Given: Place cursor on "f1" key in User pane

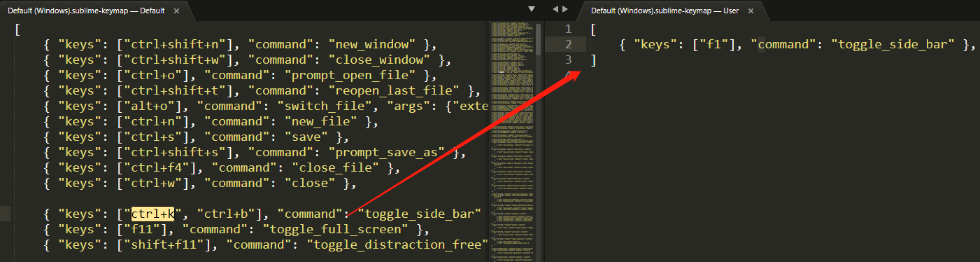Looking at the screenshot, I should coord(712,45).
